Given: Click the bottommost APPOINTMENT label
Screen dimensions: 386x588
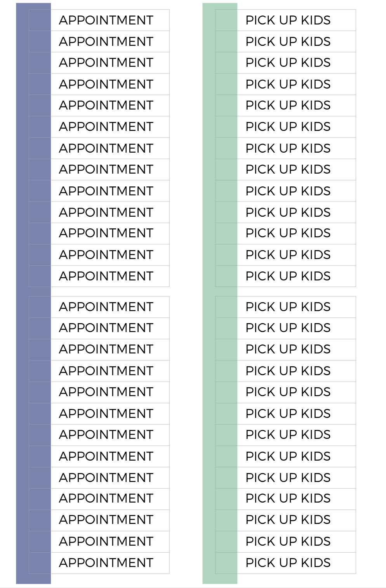Looking at the screenshot, I should click(x=106, y=563).
